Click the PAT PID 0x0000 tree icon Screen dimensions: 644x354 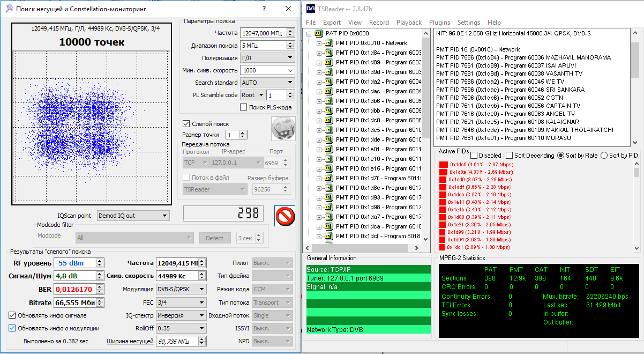[319, 33]
